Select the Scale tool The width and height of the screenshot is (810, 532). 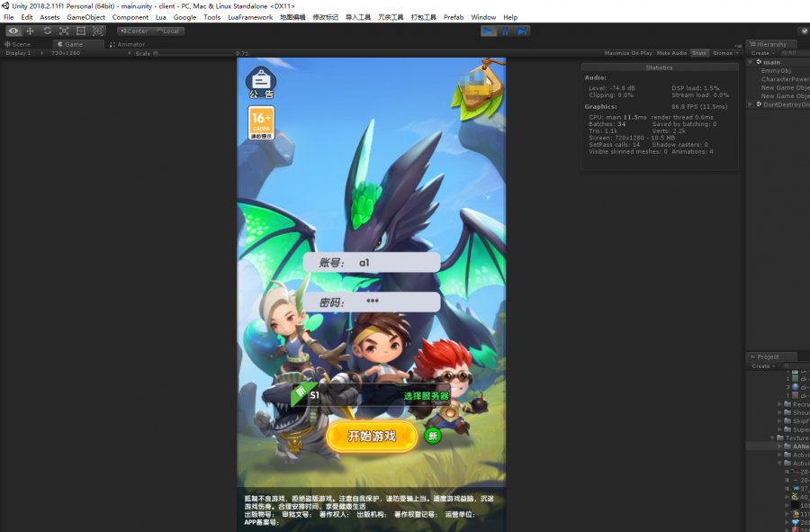tap(64, 31)
